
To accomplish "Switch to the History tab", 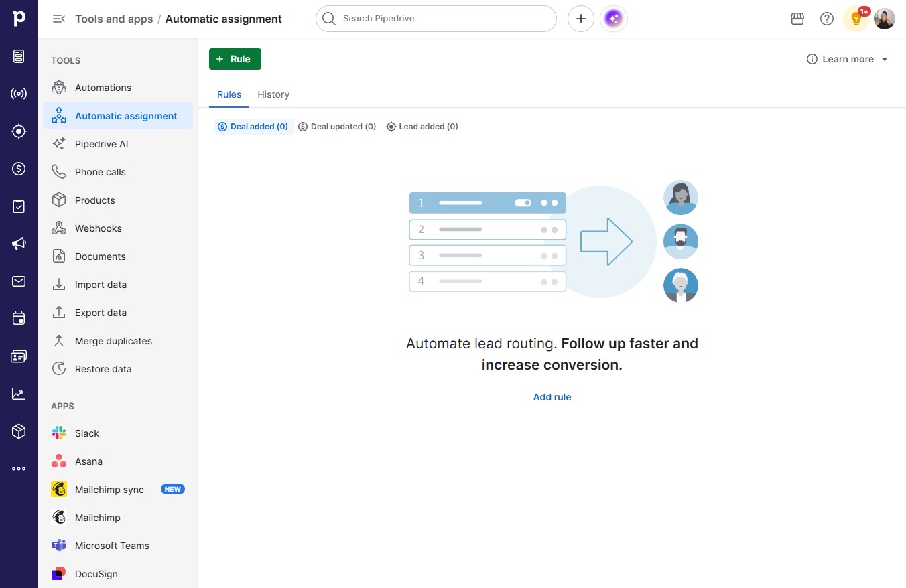I will (x=273, y=94).
